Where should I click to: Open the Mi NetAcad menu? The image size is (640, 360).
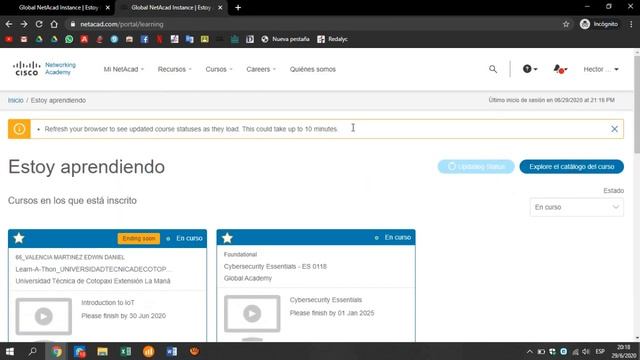pyautogui.click(x=124, y=69)
